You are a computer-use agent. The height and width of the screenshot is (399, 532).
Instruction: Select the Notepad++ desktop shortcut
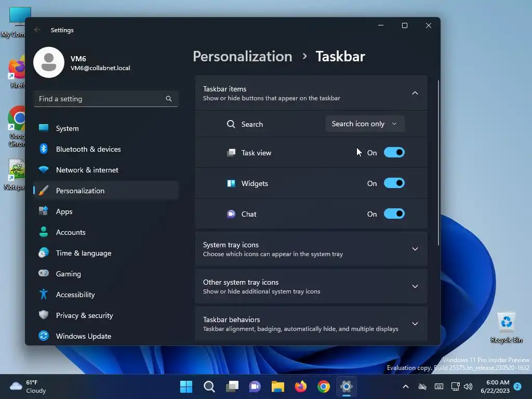pyautogui.click(x=15, y=174)
